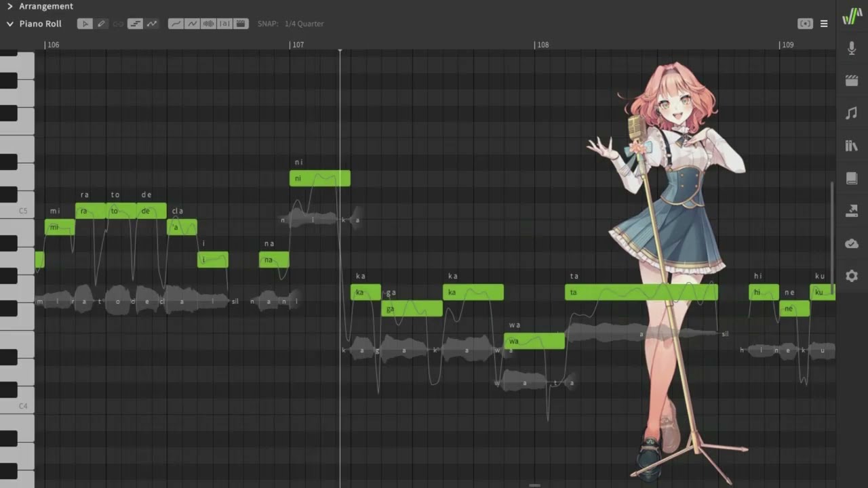Click measure 108 on the ruler
Screen dimensions: 868x488
click(542, 45)
